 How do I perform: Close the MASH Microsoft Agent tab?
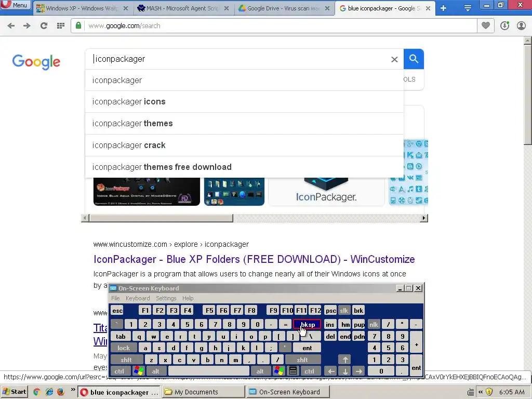tap(227, 8)
